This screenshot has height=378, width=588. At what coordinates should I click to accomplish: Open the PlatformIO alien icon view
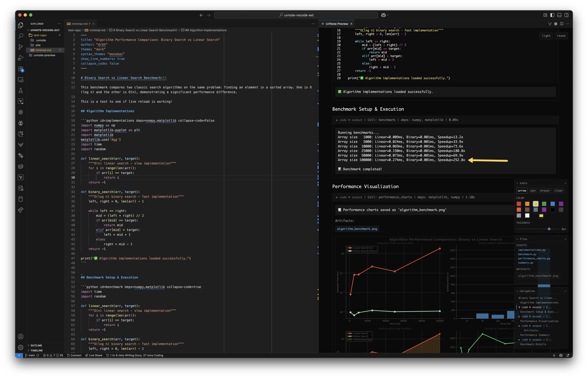pyautogui.click(x=21, y=123)
